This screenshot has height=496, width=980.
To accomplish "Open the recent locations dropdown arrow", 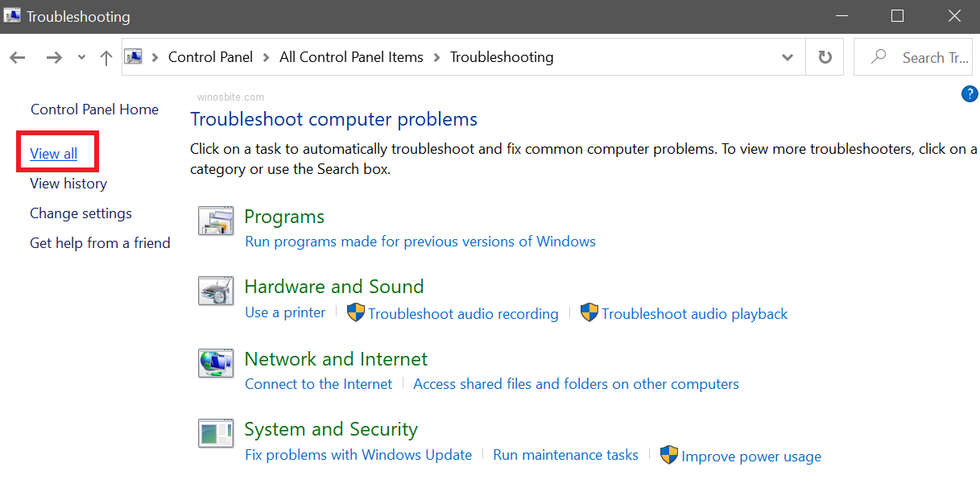I will coord(81,57).
